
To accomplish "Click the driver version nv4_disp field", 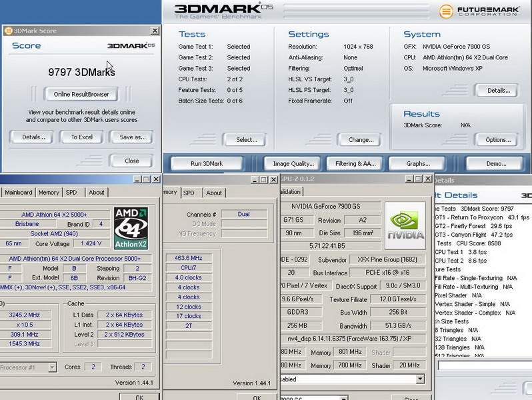I will point(353,339).
